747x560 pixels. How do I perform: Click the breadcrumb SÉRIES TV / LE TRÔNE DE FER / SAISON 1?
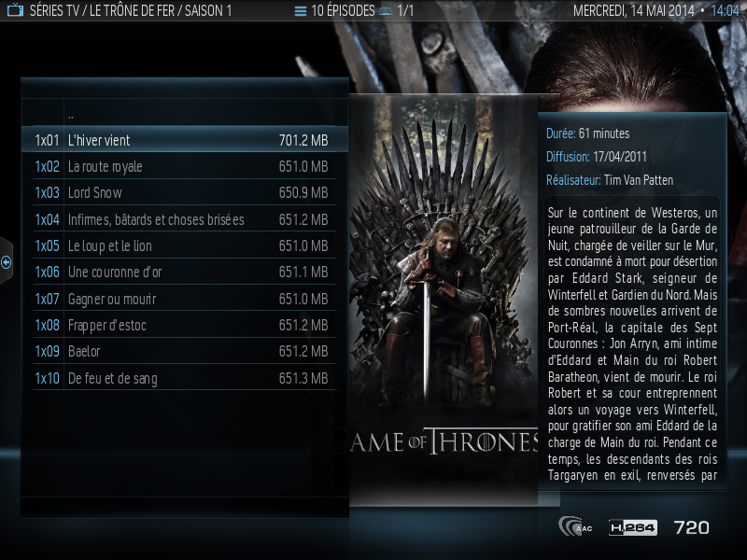click(131, 10)
